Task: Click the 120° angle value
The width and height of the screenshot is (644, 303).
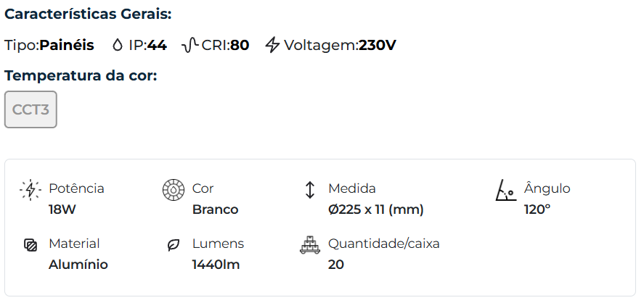Action: (x=537, y=209)
